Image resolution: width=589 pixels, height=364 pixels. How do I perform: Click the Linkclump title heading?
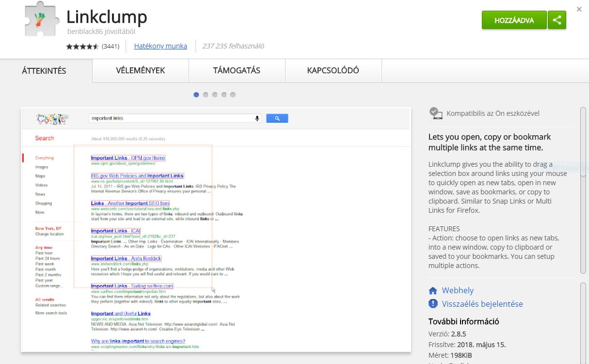107,17
